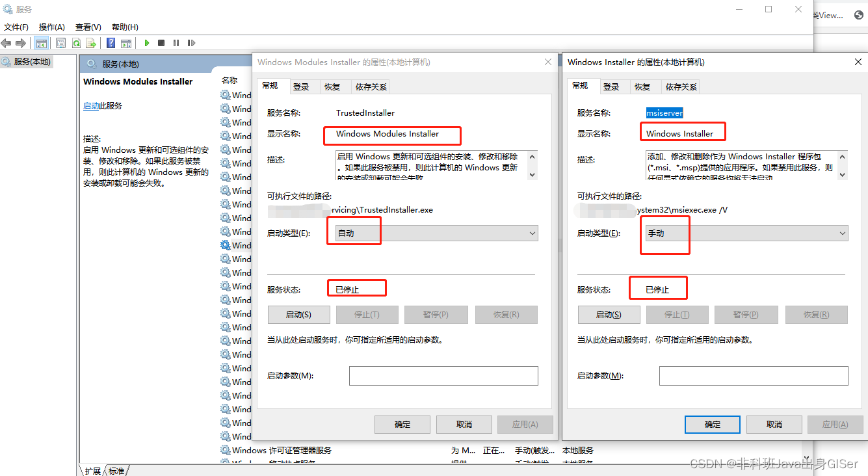The image size is (868, 476).
Task: Click the TrustedInstaller.exe executable path text
Action: [x=382, y=210]
